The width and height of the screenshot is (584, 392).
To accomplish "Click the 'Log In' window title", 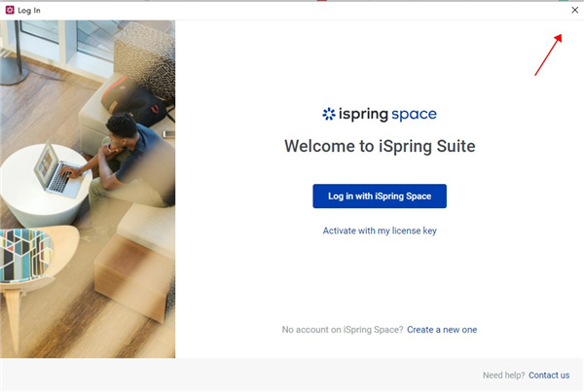I will [29, 11].
